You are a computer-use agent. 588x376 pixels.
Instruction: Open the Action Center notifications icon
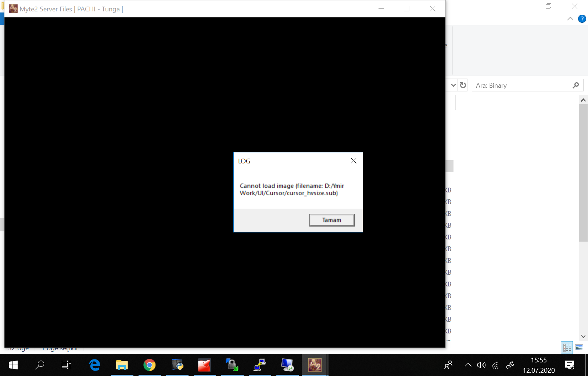tap(570, 365)
